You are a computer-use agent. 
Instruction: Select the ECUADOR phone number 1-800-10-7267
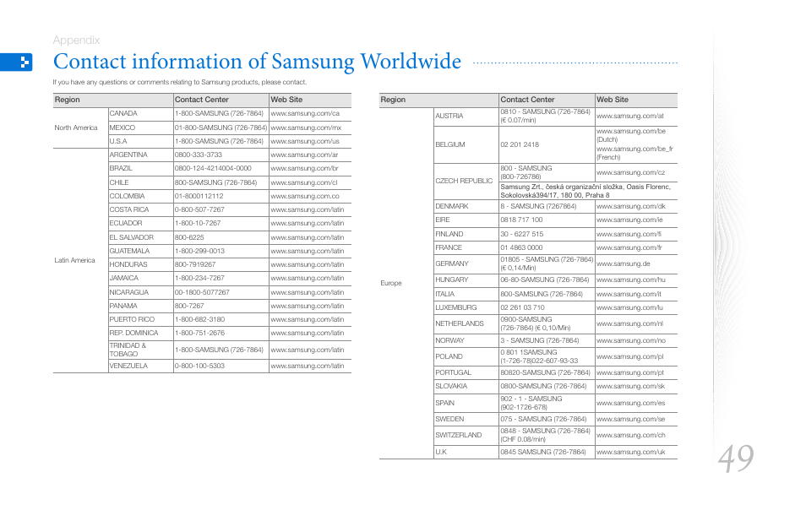click(198, 224)
